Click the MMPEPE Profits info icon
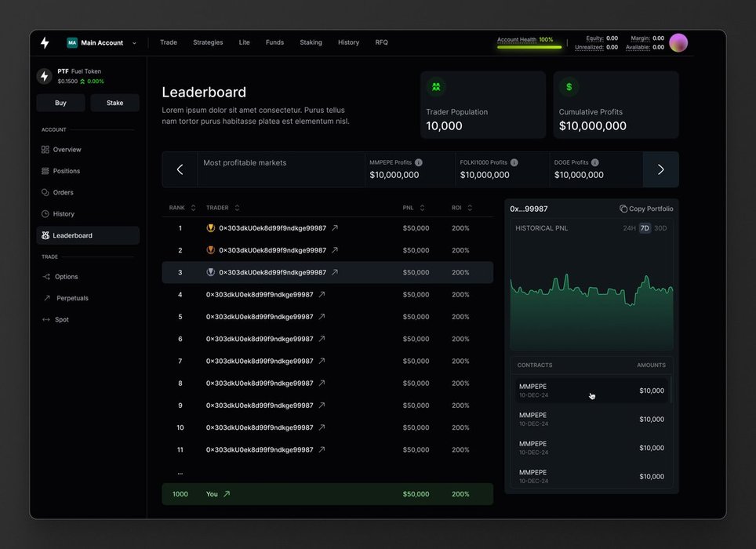This screenshot has width=756, height=549. pos(419,162)
